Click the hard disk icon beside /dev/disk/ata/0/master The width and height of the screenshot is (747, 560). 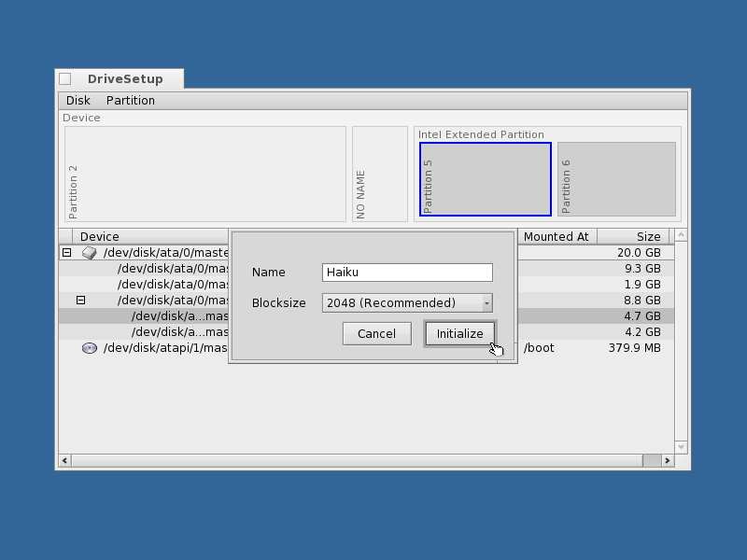89,253
